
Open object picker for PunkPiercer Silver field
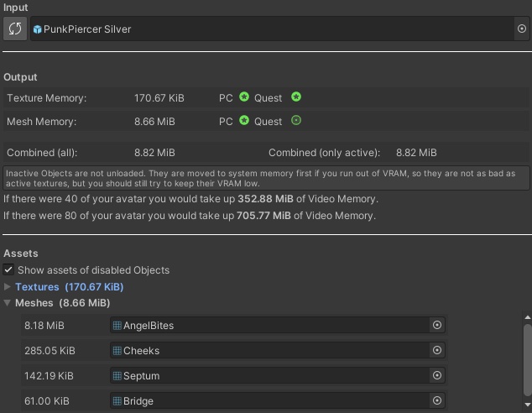[522, 29]
